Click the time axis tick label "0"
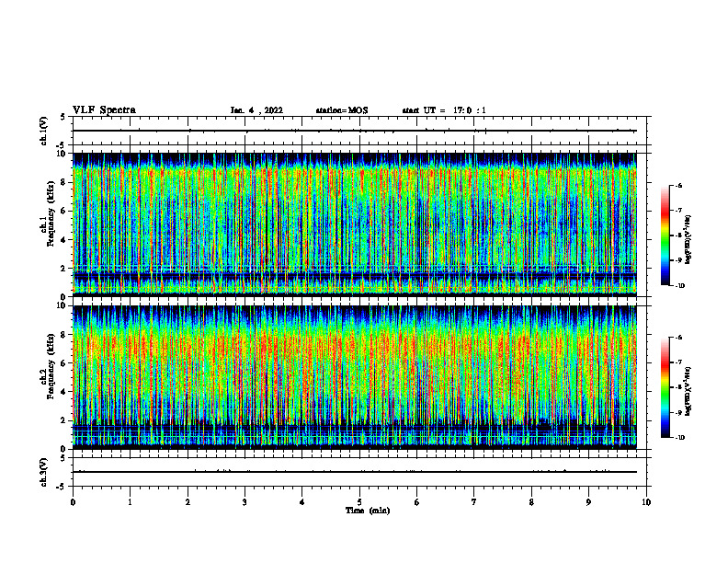 [73, 501]
